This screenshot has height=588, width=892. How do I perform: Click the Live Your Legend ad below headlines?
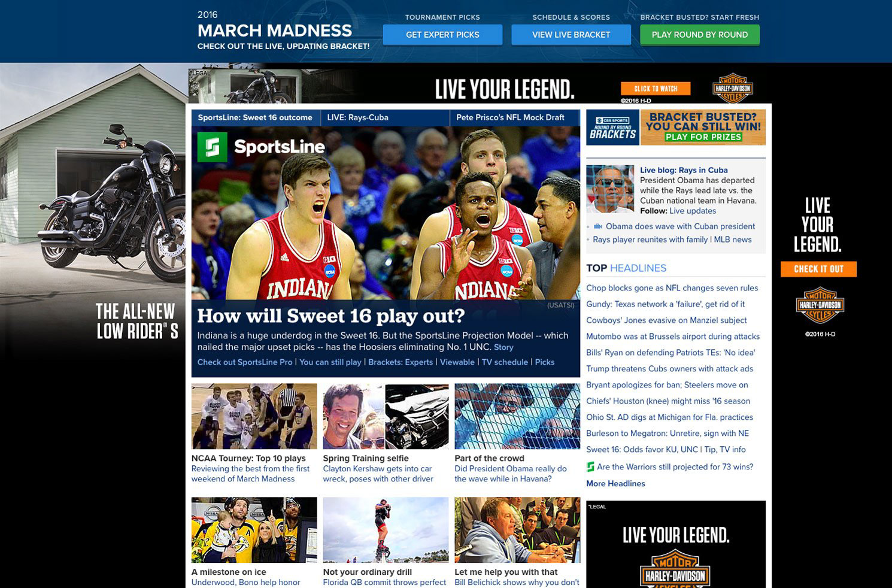click(x=676, y=544)
